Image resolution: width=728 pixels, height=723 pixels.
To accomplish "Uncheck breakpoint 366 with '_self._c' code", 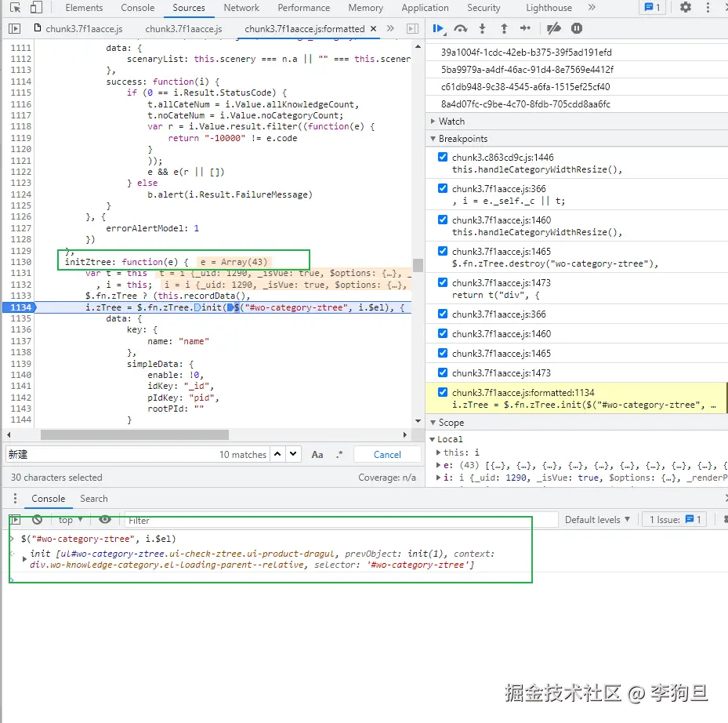I will click(x=443, y=188).
